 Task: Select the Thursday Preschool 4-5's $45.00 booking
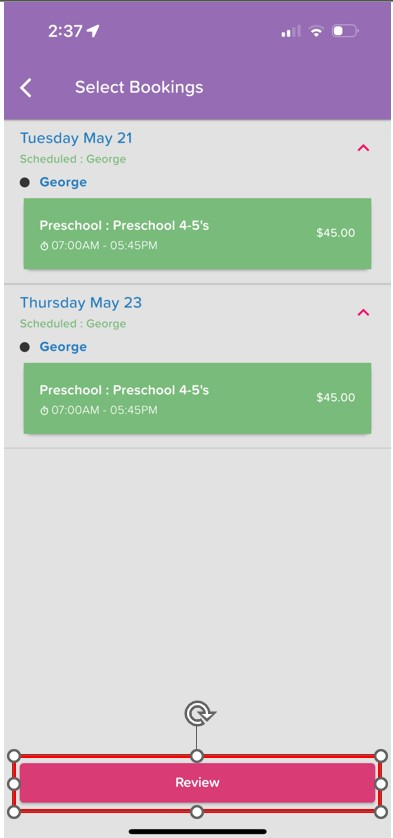pos(197,398)
